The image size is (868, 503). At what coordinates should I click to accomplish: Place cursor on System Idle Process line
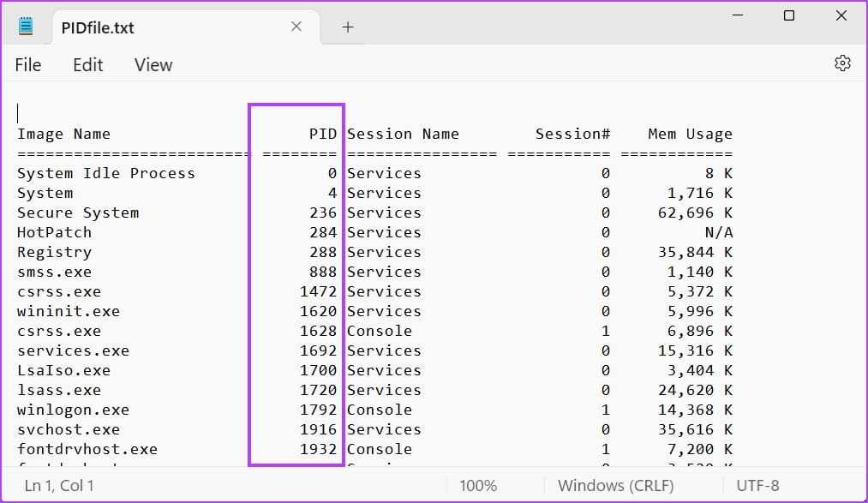pos(106,173)
